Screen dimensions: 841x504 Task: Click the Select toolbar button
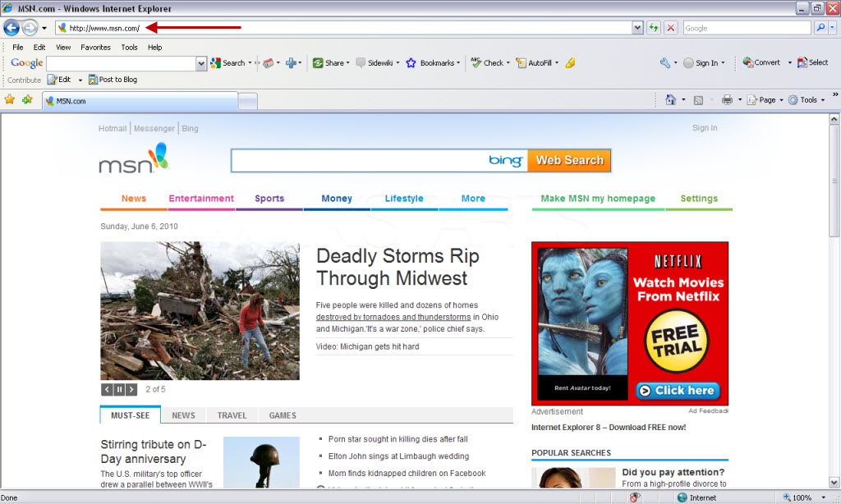(812, 62)
